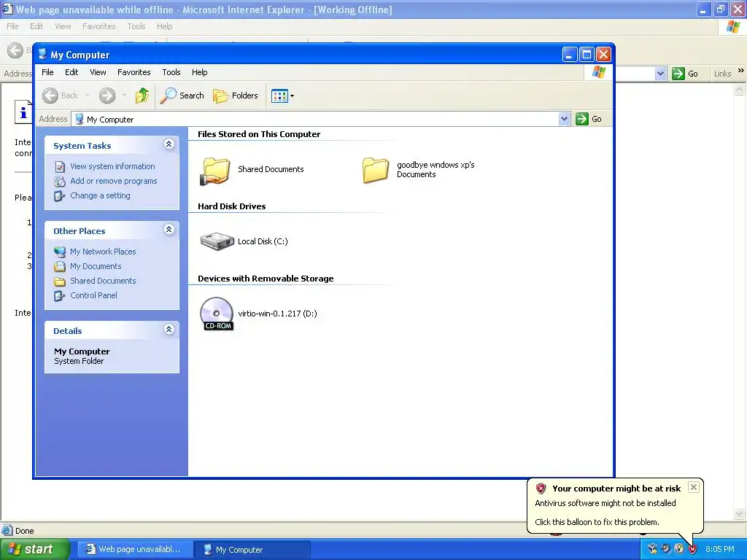Open the Views icon dropdown in toolbar
Screen dimensions: 747x560
pos(282,96)
